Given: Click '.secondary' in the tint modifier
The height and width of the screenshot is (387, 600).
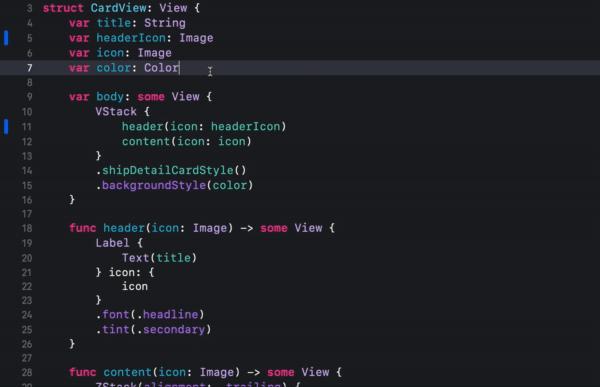Looking at the screenshot, I should click(x=171, y=330).
